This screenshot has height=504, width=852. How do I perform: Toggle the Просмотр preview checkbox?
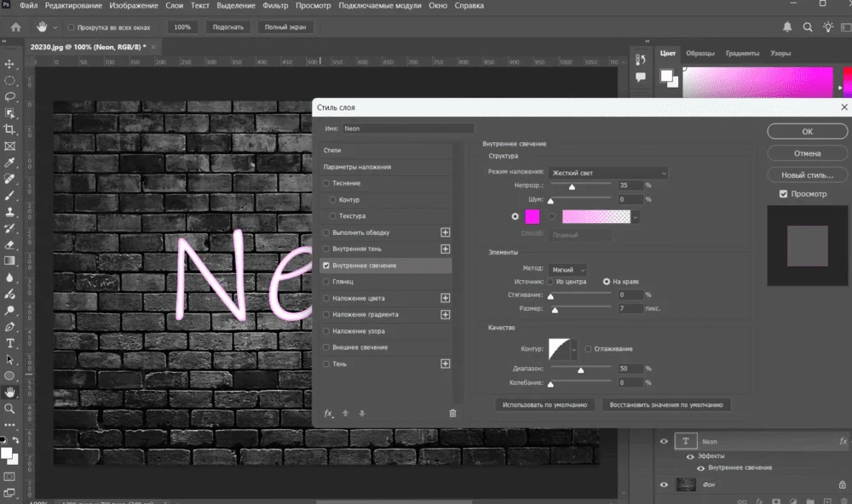(784, 194)
